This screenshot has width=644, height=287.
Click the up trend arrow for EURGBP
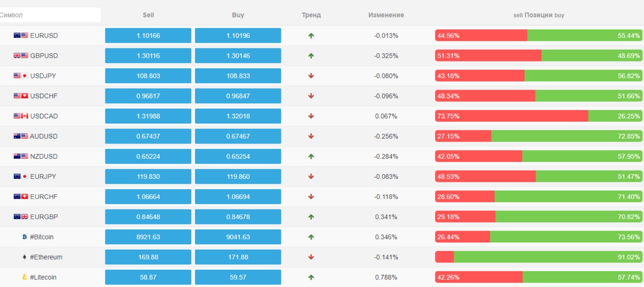[311, 217]
